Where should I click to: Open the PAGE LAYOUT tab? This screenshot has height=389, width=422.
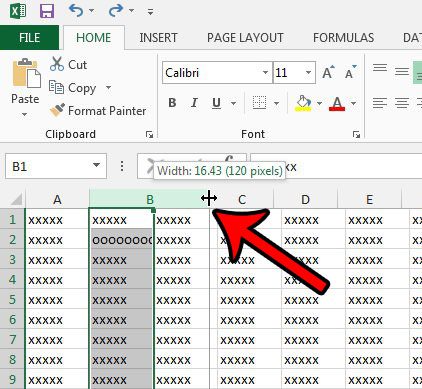click(x=245, y=38)
